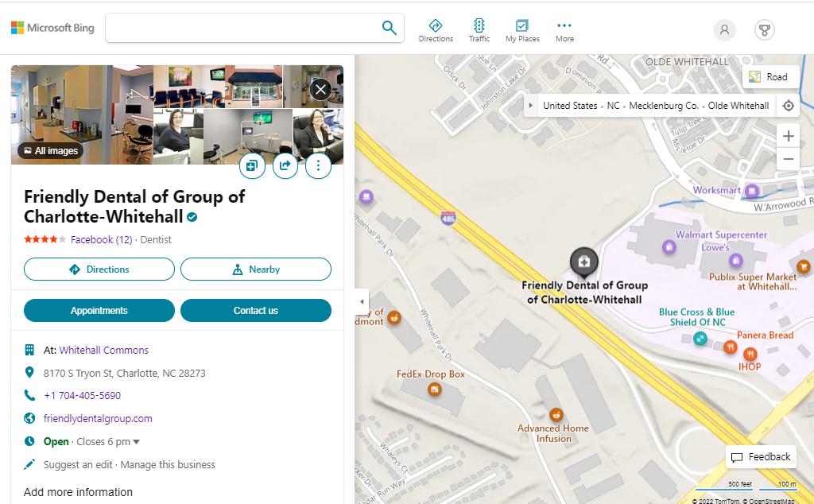Collapse the side panel arrow
814x504 pixels.
[x=362, y=301]
